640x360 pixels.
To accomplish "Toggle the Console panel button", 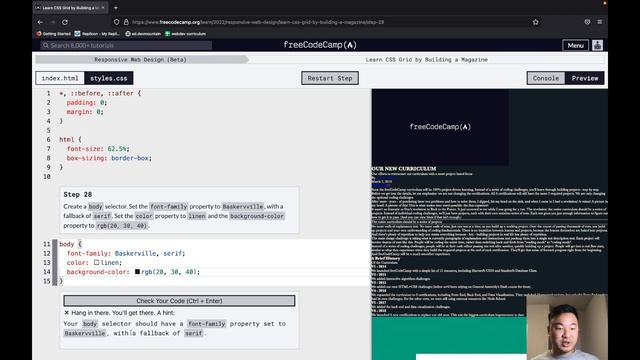I will (546, 78).
